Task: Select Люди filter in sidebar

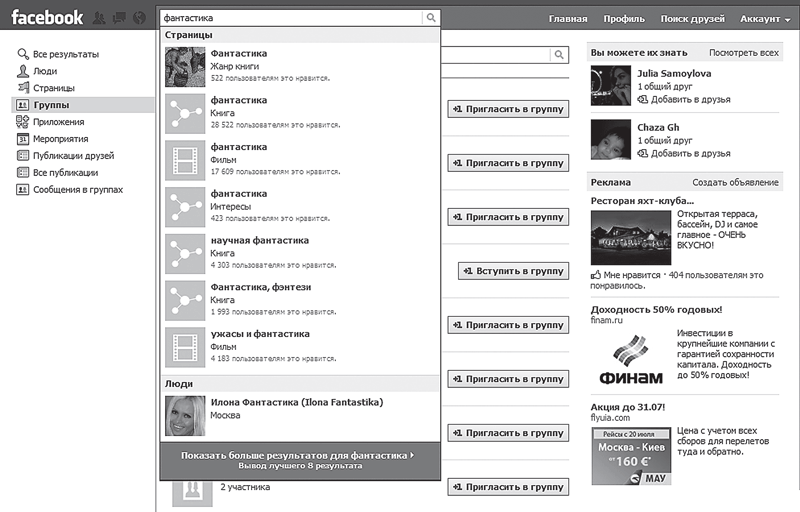Action: coord(45,71)
